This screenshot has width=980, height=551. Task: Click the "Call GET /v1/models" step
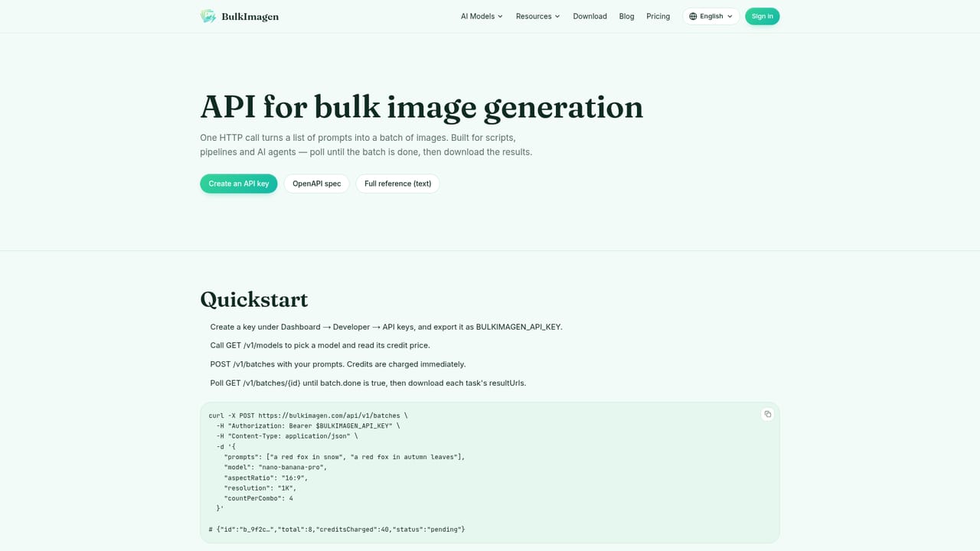coord(320,345)
